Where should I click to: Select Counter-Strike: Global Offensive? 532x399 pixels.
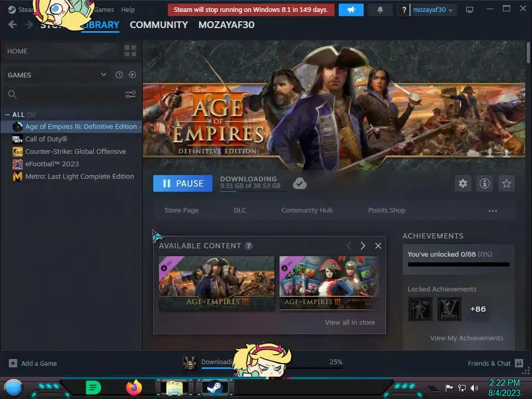click(x=71, y=152)
